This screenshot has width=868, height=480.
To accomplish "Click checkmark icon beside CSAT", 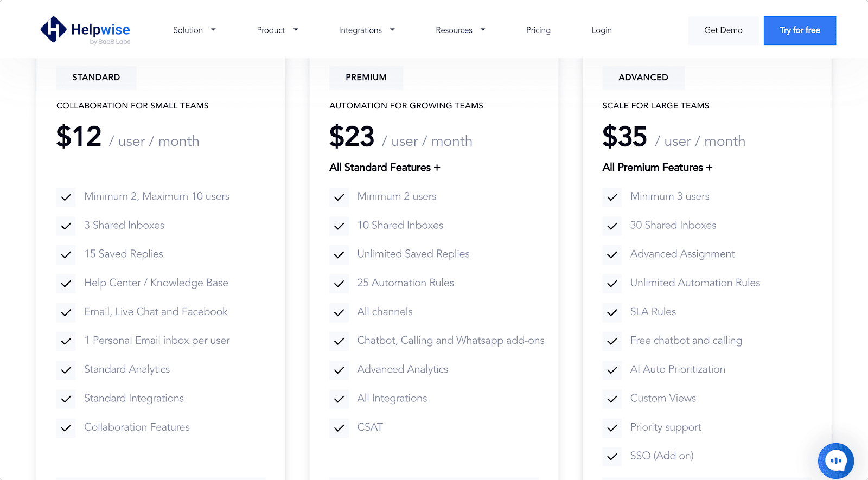I will 339,428.
